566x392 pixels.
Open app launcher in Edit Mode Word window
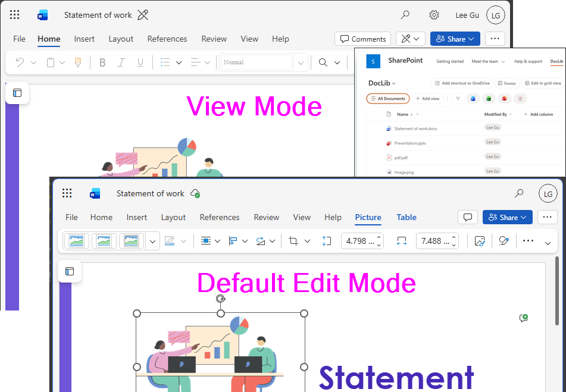[67, 193]
